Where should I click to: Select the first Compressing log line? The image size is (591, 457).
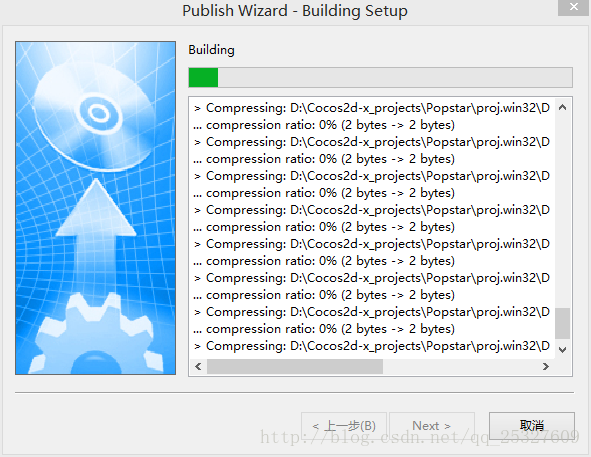[372, 108]
